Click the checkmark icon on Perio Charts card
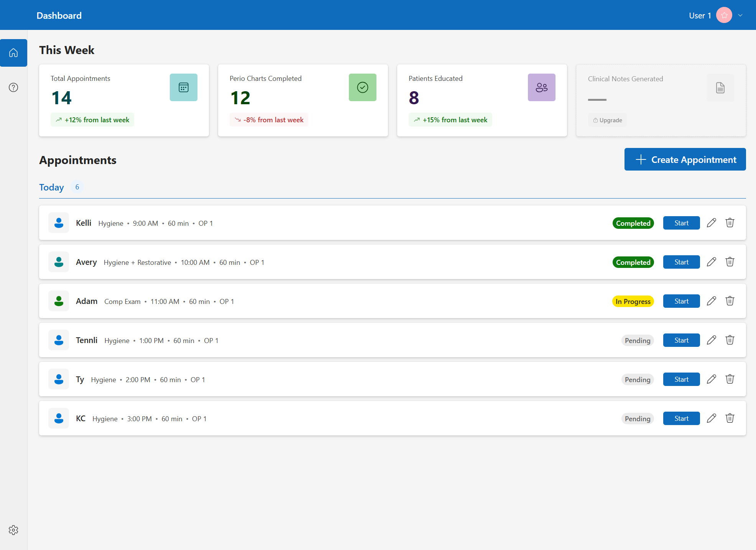Viewport: 756px width, 550px height. (x=362, y=87)
